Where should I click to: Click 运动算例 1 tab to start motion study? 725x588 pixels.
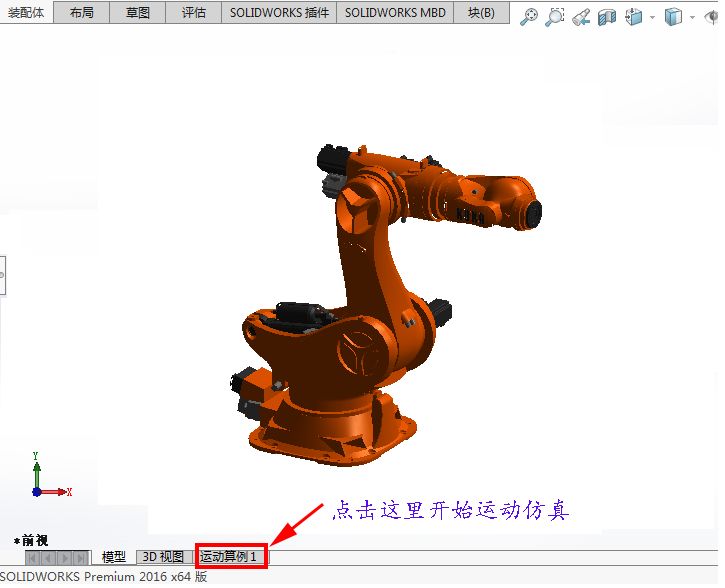pos(230,557)
